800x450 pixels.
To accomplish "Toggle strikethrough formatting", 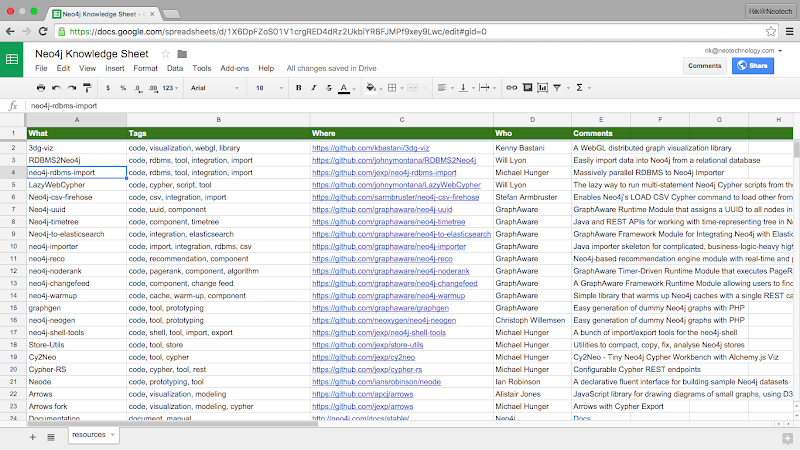I will [329, 88].
